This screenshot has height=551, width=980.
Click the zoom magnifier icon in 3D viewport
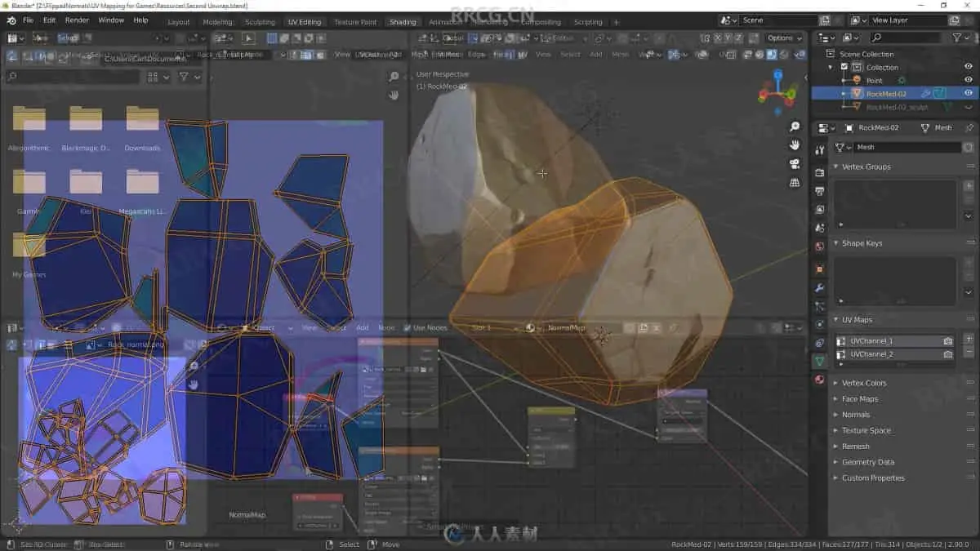795,127
